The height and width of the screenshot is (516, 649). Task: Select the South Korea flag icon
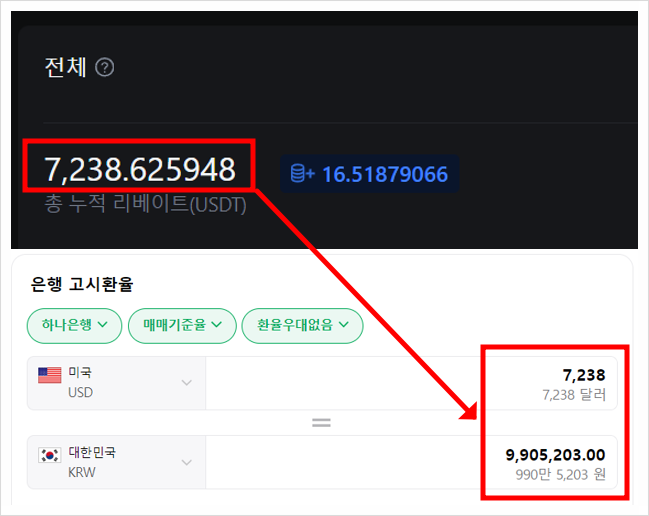click(x=50, y=455)
